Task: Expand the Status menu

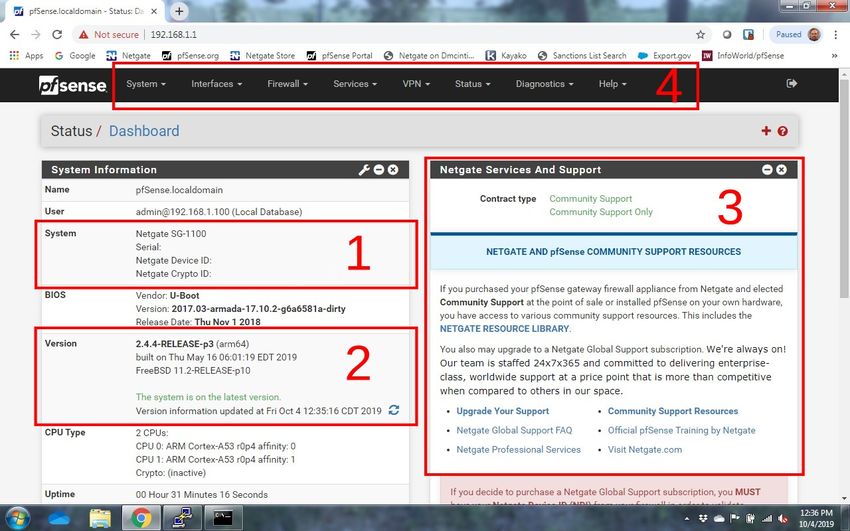Action: (472, 84)
